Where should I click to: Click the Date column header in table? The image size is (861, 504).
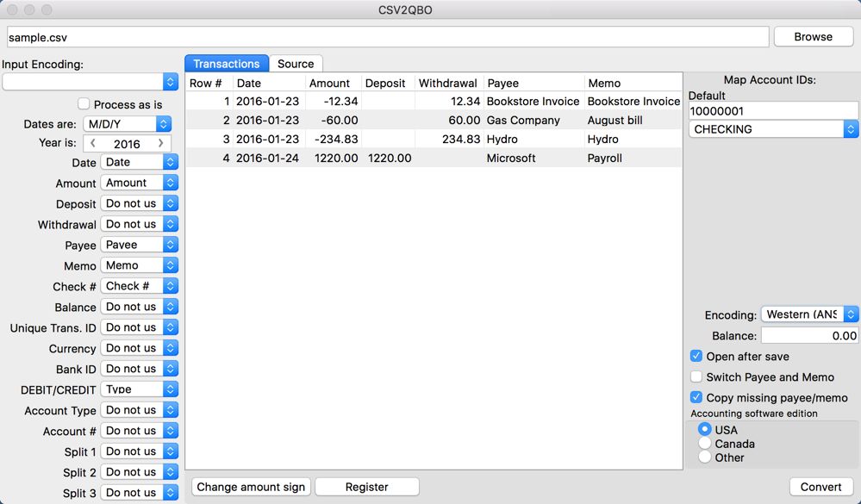point(269,83)
